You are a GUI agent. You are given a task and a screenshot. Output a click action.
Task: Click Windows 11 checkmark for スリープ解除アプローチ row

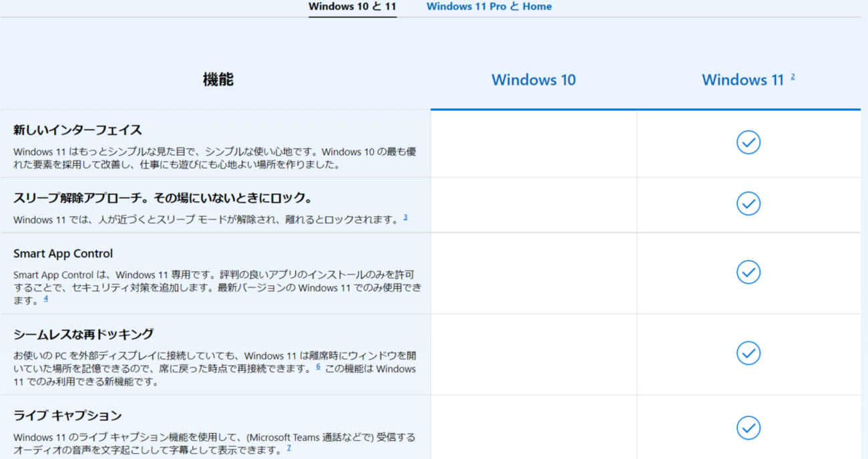pyautogui.click(x=748, y=202)
